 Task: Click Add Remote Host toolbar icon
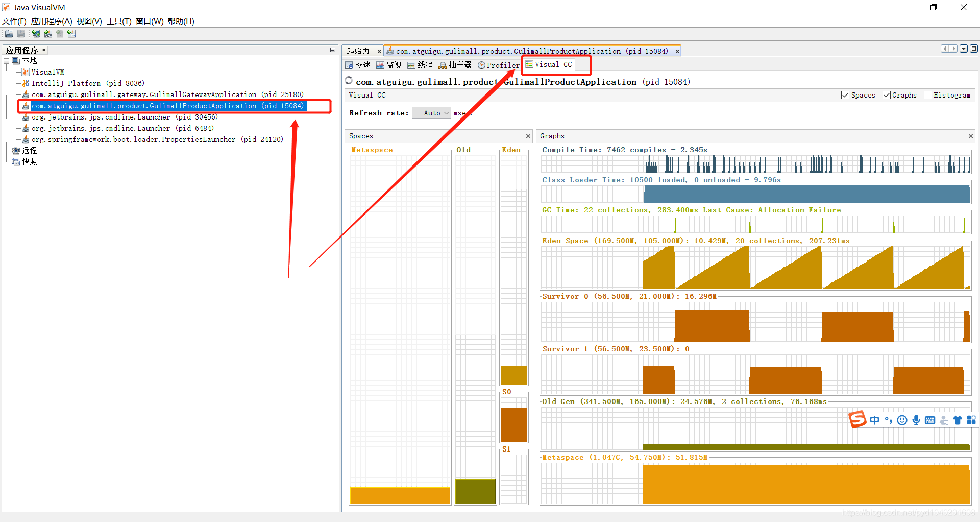[36, 34]
